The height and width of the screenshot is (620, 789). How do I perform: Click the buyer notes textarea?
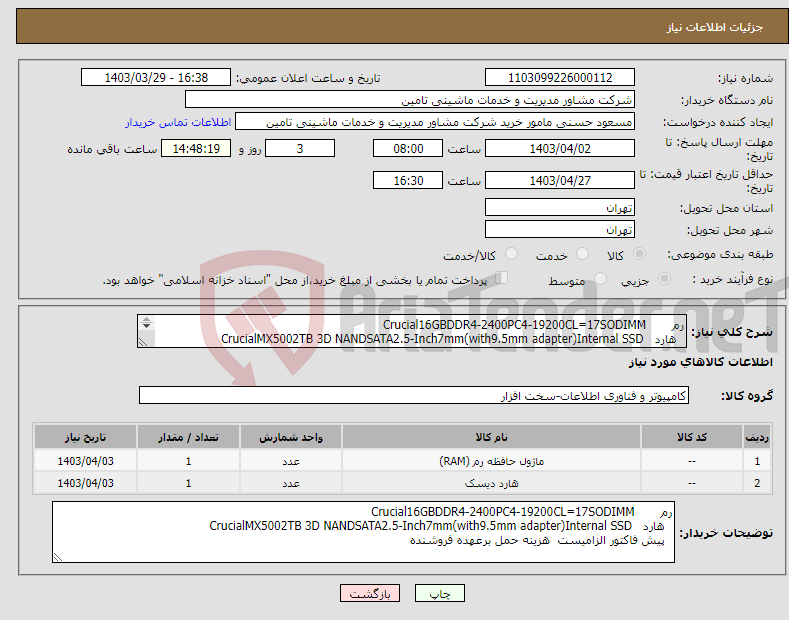(x=363, y=532)
